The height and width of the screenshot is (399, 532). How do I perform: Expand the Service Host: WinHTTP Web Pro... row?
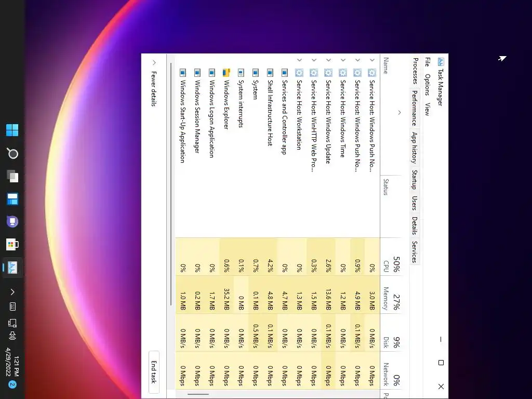click(313, 60)
